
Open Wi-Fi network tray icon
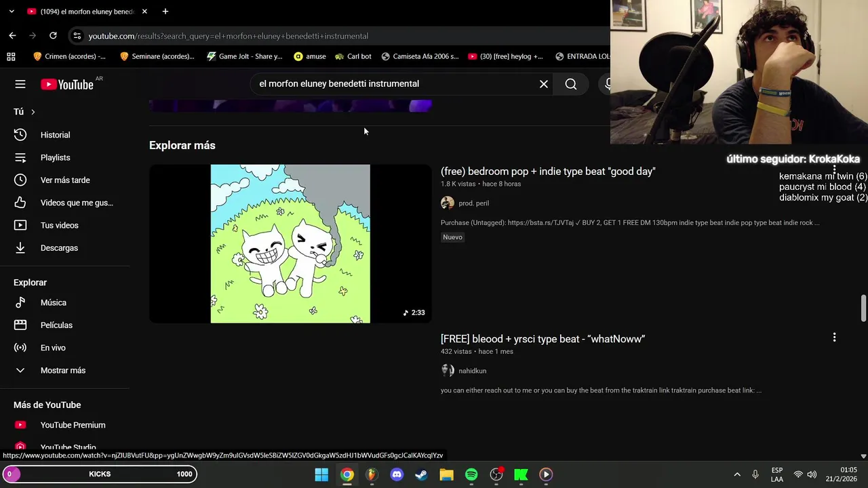798,474
